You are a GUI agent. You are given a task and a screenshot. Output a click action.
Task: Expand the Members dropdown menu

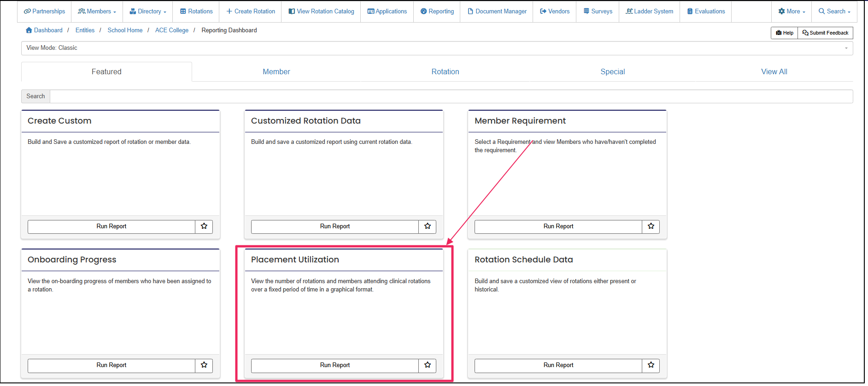pyautogui.click(x=97, y=11)
